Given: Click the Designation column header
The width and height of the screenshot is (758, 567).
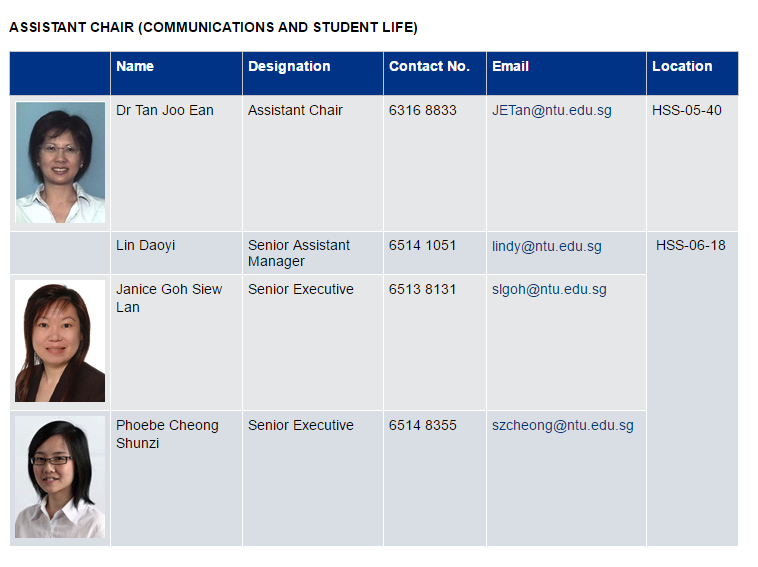Looking at the screenshot, I should [289, 67].
